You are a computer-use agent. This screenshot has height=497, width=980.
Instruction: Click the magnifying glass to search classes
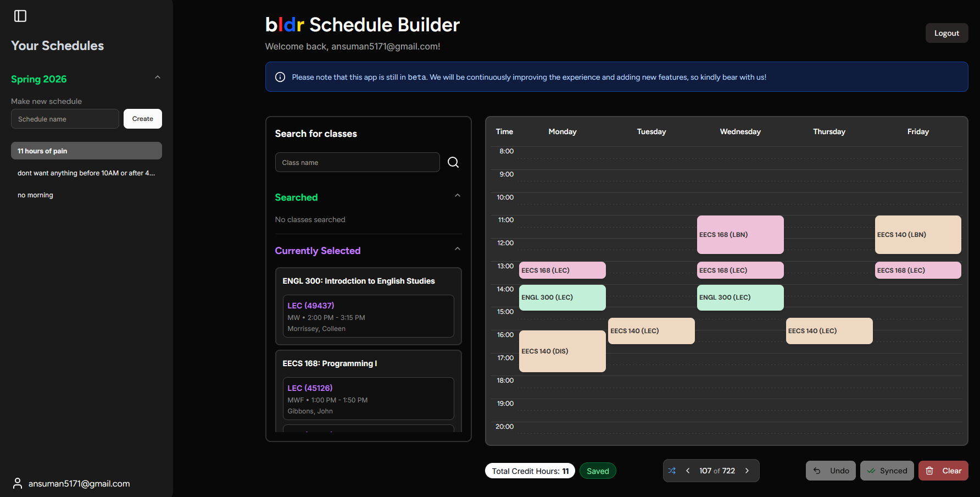click(x=453, y=162)
